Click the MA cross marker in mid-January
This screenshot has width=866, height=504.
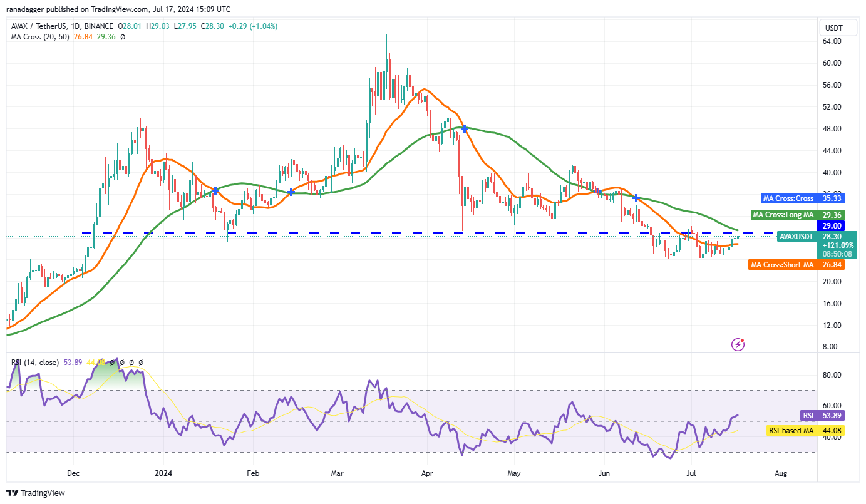(x=216, y=190)
